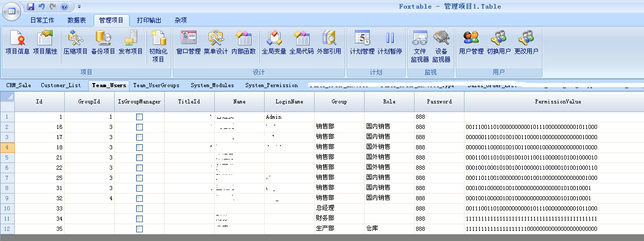Select the Team_Users table tab
The width and height of the screenshot is (644, 241).
pyautogui.click(x=109, y=86)
